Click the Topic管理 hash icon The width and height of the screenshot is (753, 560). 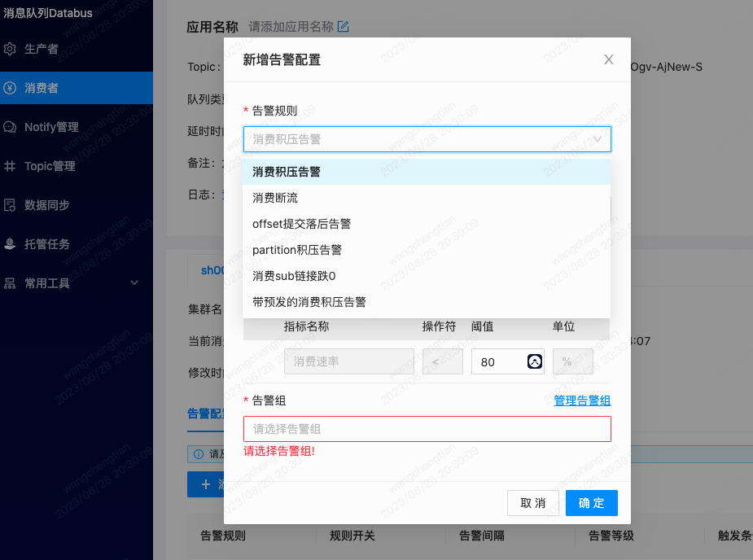[10, 166]
